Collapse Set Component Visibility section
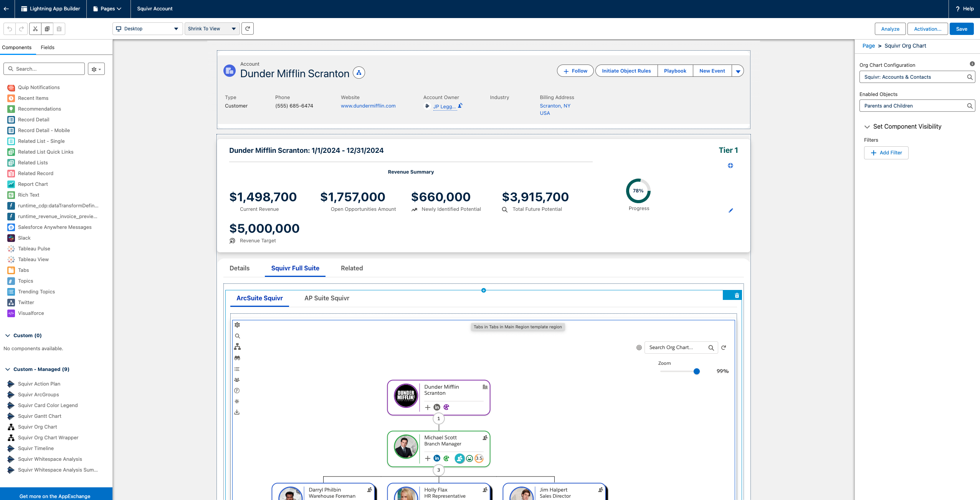Viewport: 980px width, 500px height. 867,127
